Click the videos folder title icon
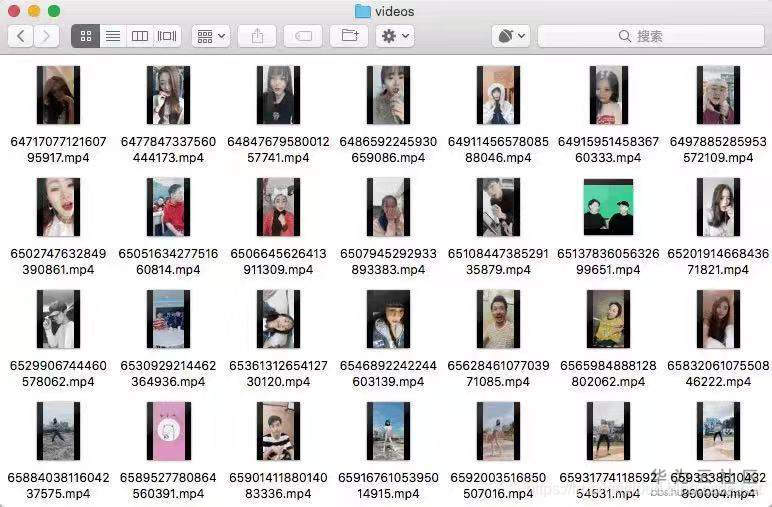The width and height of the screenshot is (772, 507). (363, 11)
